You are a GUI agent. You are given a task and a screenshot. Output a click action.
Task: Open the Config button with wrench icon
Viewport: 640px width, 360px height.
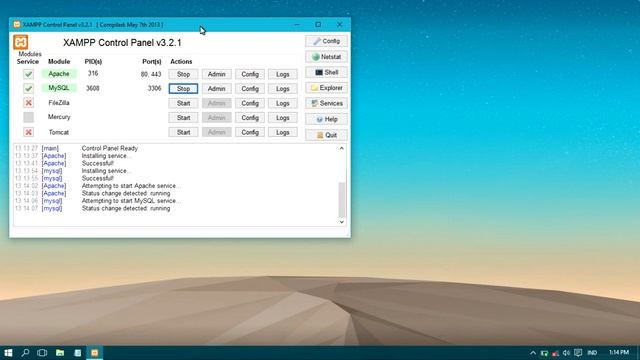click(326, 41)
